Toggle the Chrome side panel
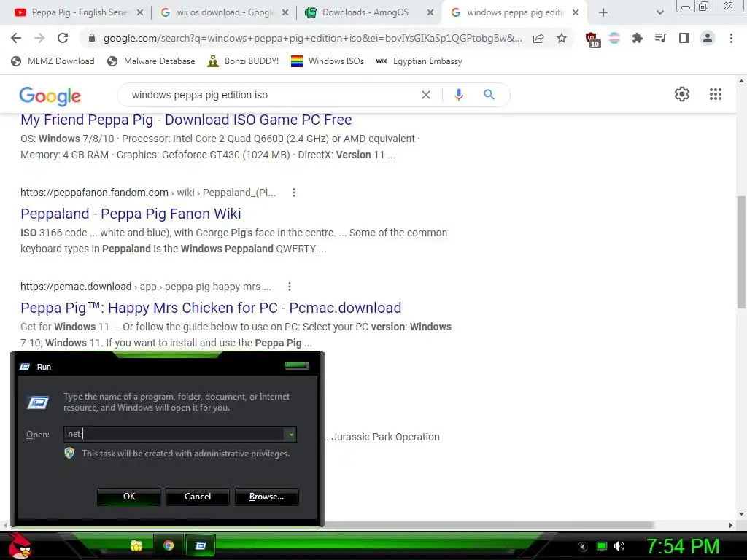Viewport: 747px width, 560px height. pos(684,38)
